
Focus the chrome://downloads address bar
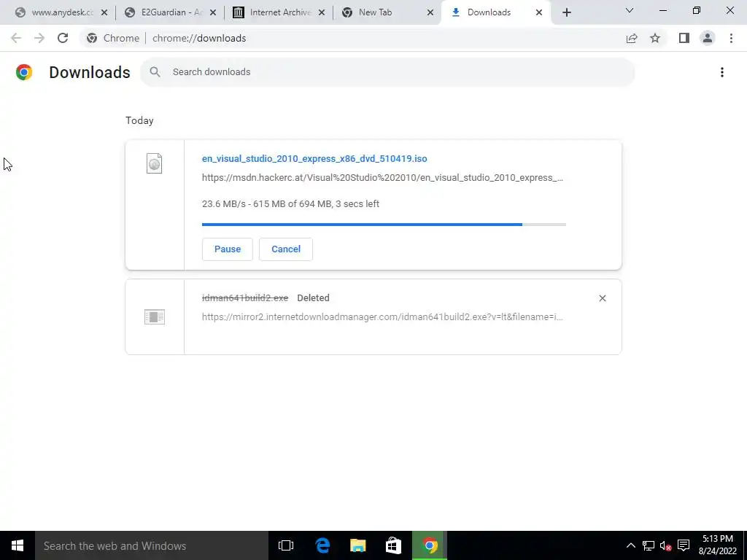tap(199, 38)
